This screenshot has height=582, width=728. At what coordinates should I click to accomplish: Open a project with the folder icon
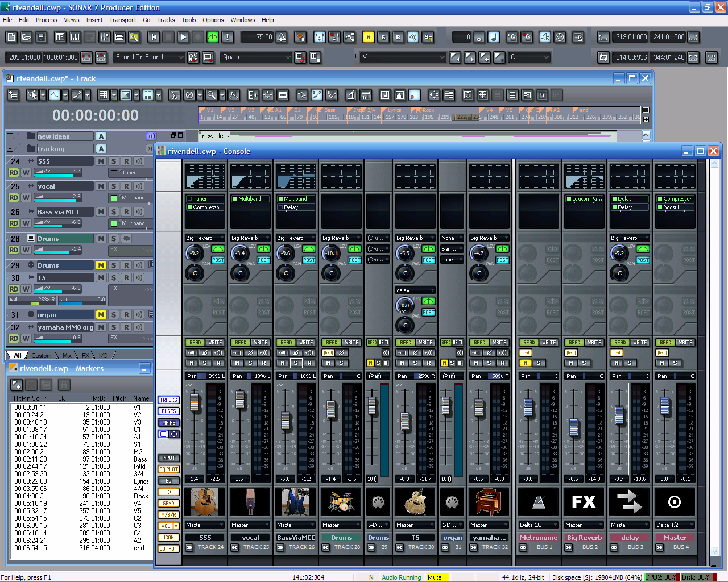tap(26, 37)
